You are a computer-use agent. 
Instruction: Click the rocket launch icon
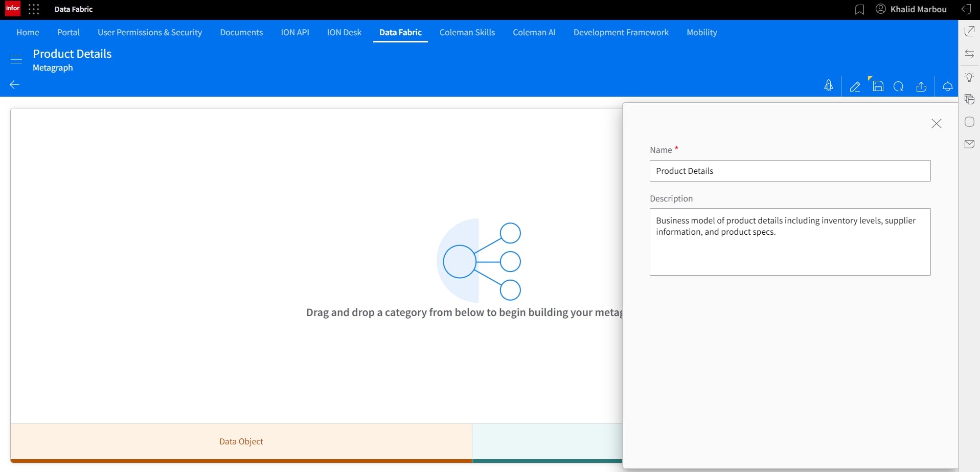829,86
